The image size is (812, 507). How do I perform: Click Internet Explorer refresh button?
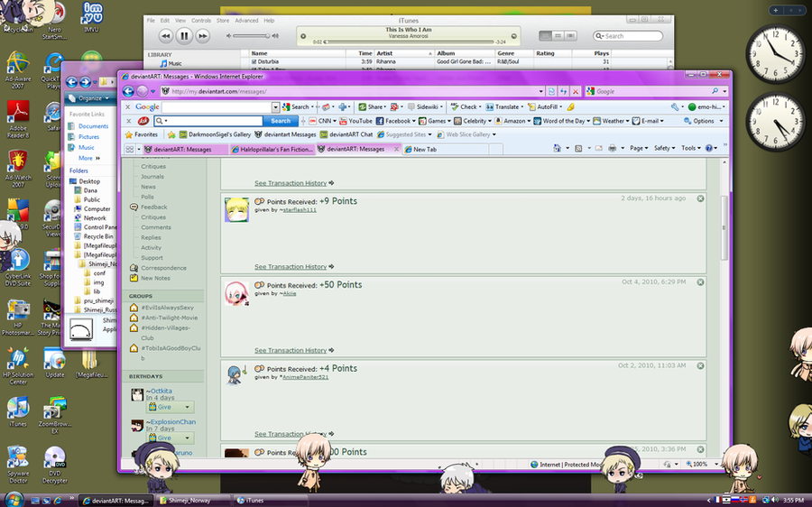coord(563,91)
